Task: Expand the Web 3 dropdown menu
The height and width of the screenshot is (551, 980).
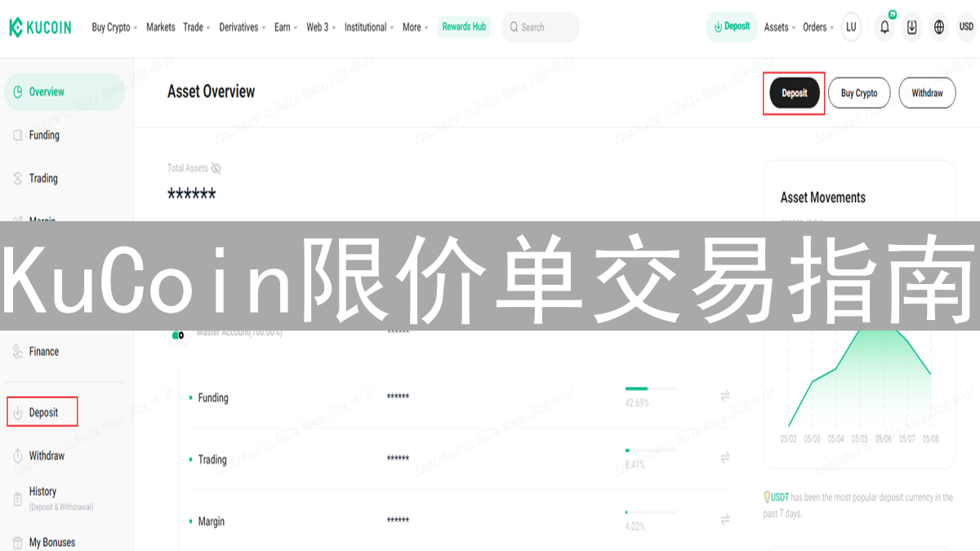Action: 321,27
